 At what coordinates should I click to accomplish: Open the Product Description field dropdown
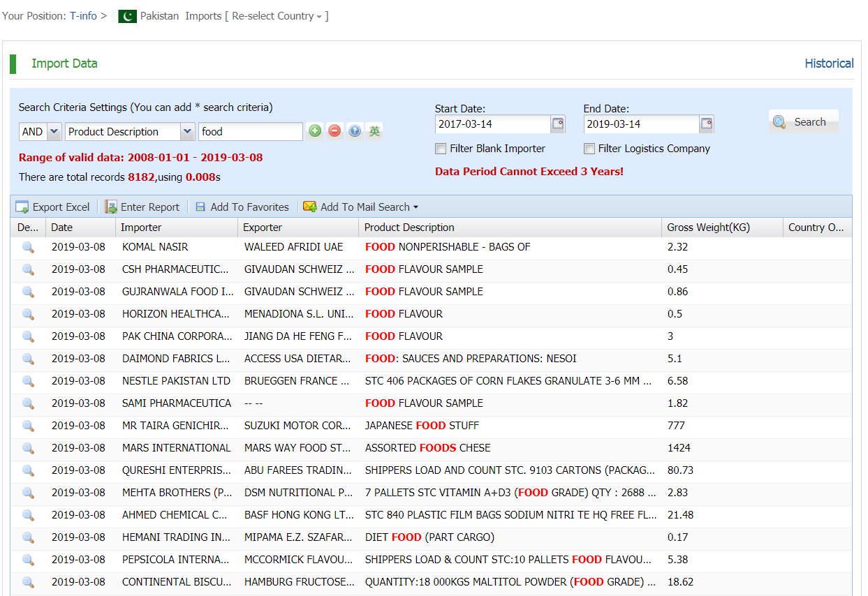click(187, 132)
